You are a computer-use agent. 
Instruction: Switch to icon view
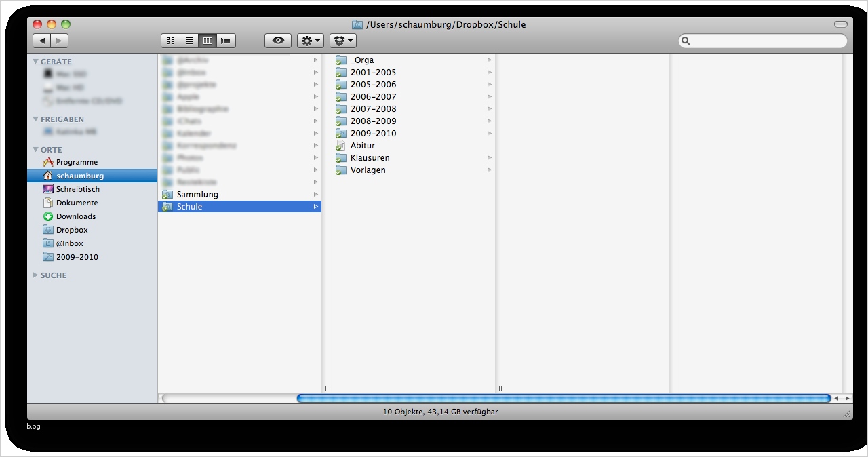170,41
